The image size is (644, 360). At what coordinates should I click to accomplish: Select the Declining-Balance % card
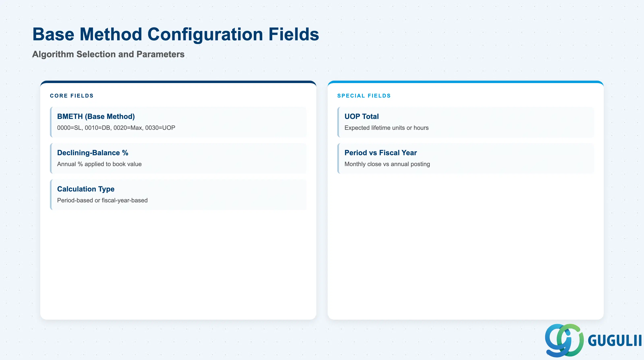click(178, 158)
